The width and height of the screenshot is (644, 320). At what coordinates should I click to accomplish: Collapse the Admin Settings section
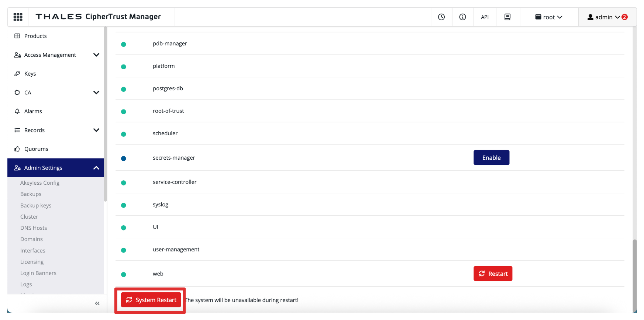point(96,168)
